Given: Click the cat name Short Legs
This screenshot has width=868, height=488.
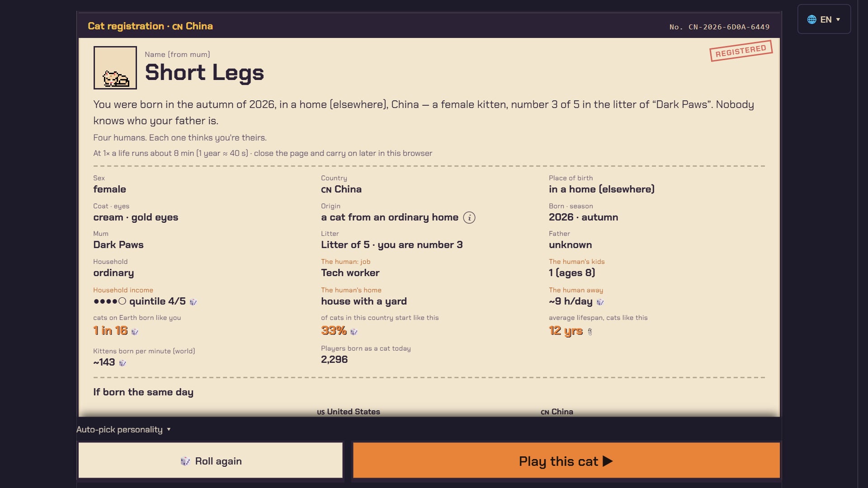Looking at the screenshot, I should click(x=204, y=72).
